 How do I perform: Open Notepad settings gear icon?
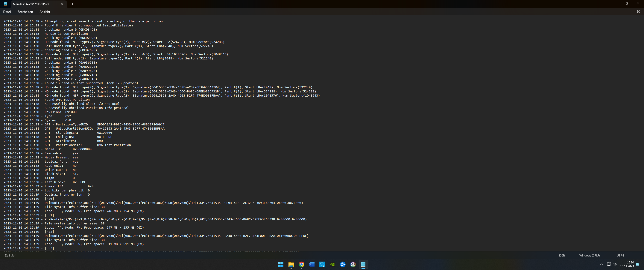639,11
